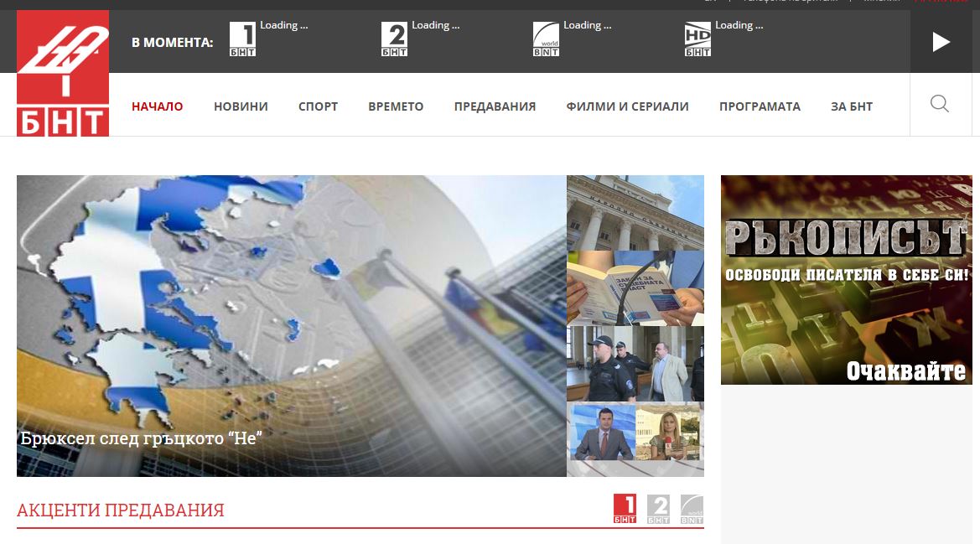This screenshot has height=544, width=980.
Task: Expand the ФИЛМИ И СЕРИАЛИ menu
Action: (x=627, y=106)
